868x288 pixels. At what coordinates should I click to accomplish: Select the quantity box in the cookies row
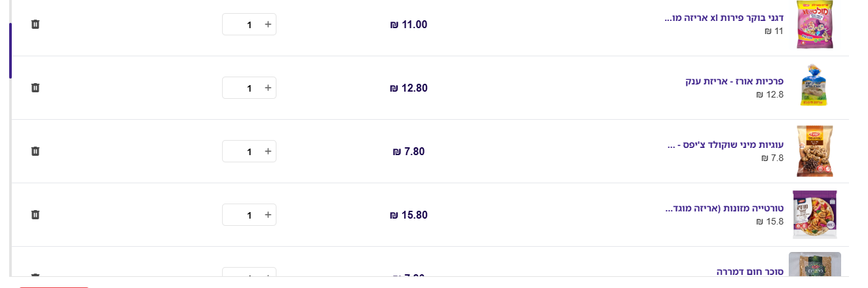click(243, 152)
